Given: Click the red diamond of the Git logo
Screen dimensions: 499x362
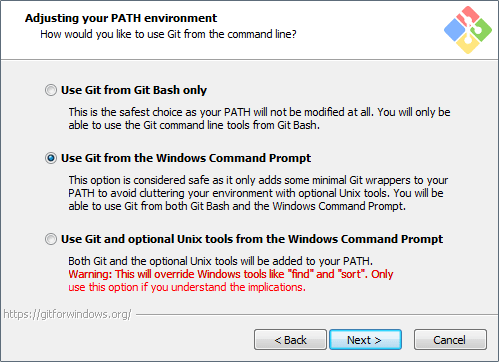Looking at the screenshot, I should [x=468, y=16].
